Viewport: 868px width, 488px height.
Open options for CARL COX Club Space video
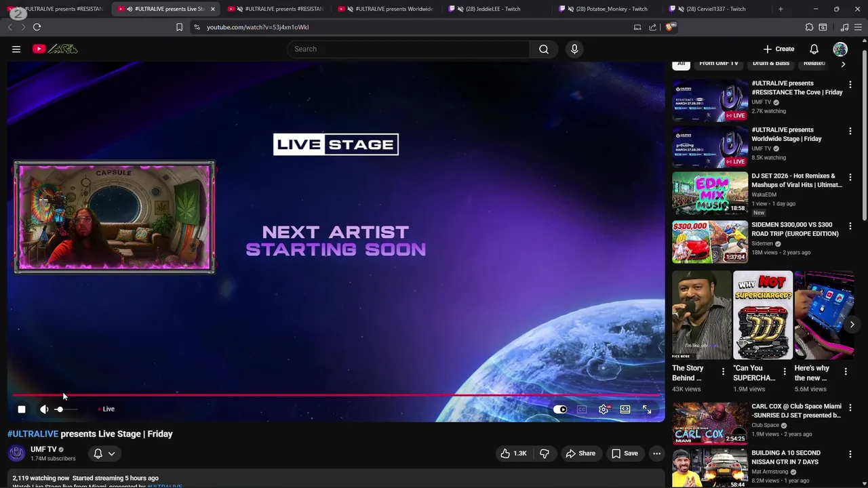coord(850,407)
